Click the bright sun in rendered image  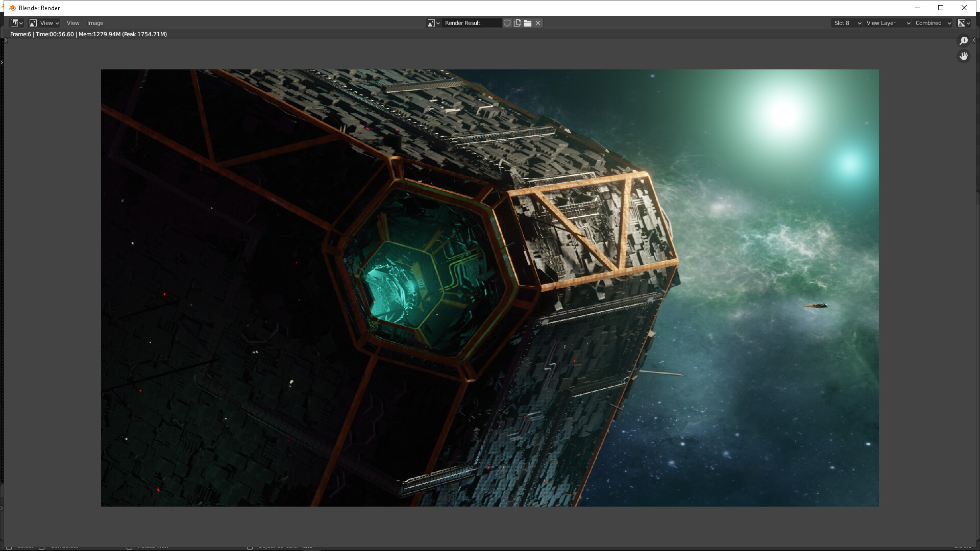click(783, 114)
